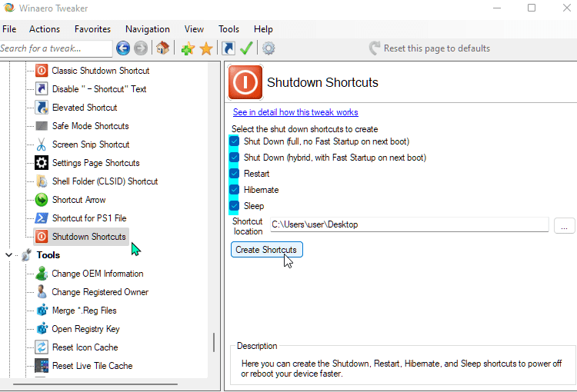
Task: Open the View menu
Action: 194,29
